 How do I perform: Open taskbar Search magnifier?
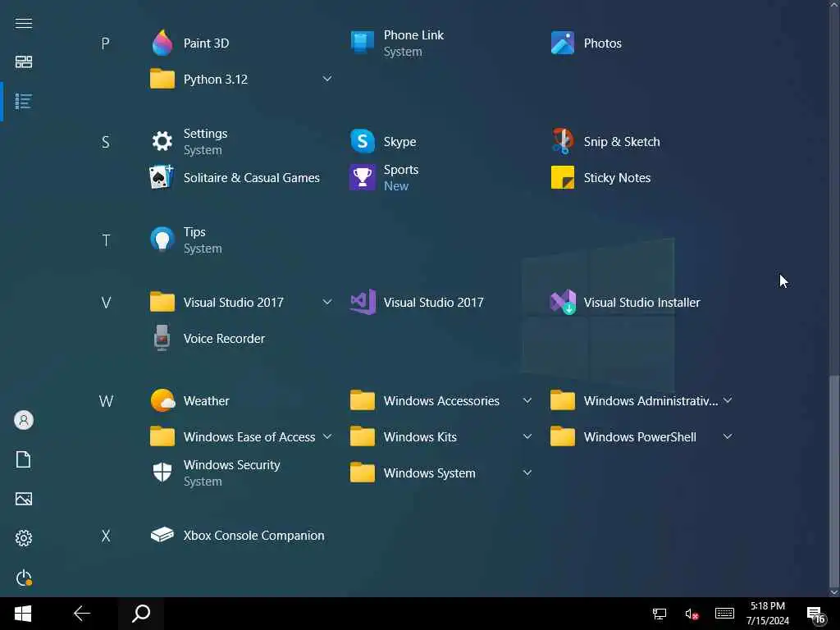[141, 614]
